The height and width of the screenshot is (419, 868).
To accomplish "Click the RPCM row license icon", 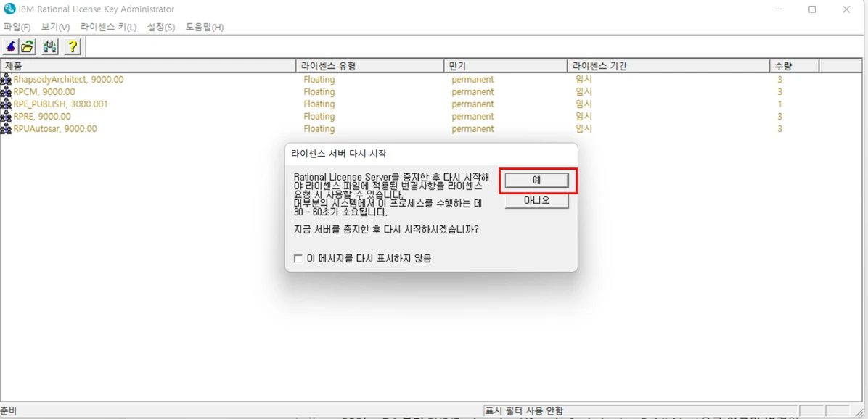I will [x=6, y=92].
